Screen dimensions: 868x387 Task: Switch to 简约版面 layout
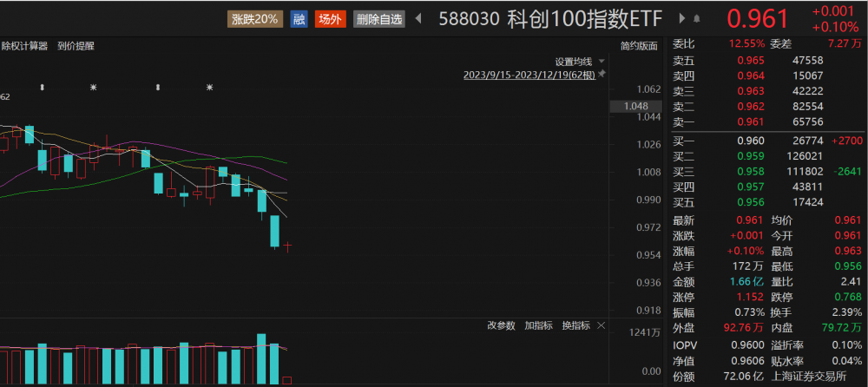click(639, 46)
